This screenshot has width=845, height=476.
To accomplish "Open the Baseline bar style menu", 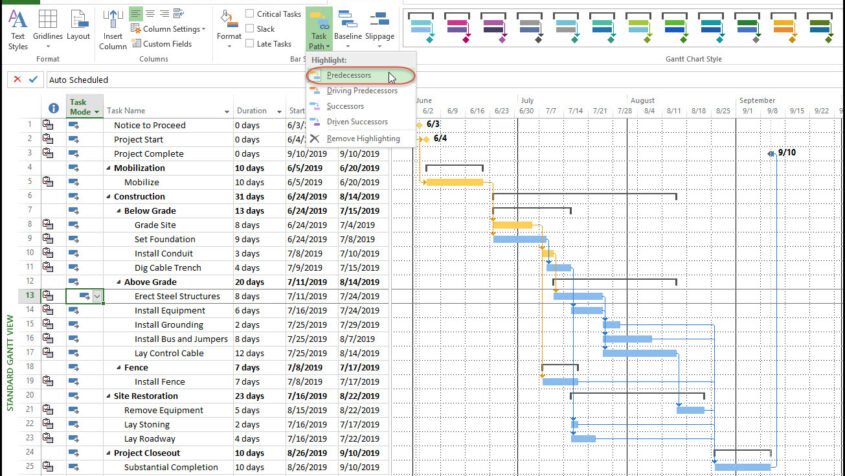I will click(x=348, y=30).
